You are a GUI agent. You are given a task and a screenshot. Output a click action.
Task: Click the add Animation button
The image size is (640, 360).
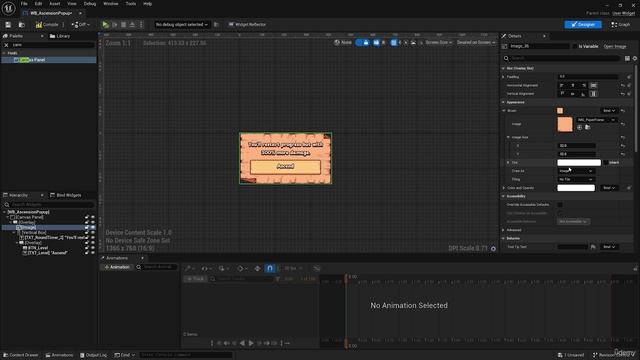coord(117,267)
